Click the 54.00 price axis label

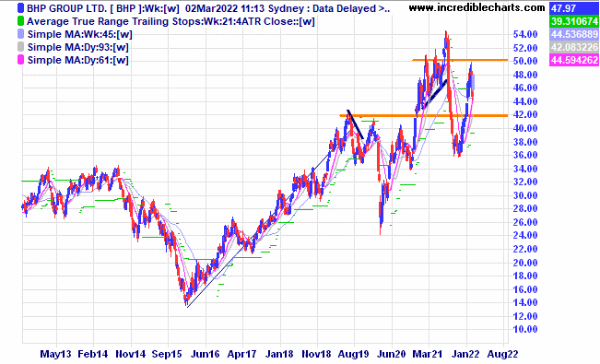pos(525,34)
